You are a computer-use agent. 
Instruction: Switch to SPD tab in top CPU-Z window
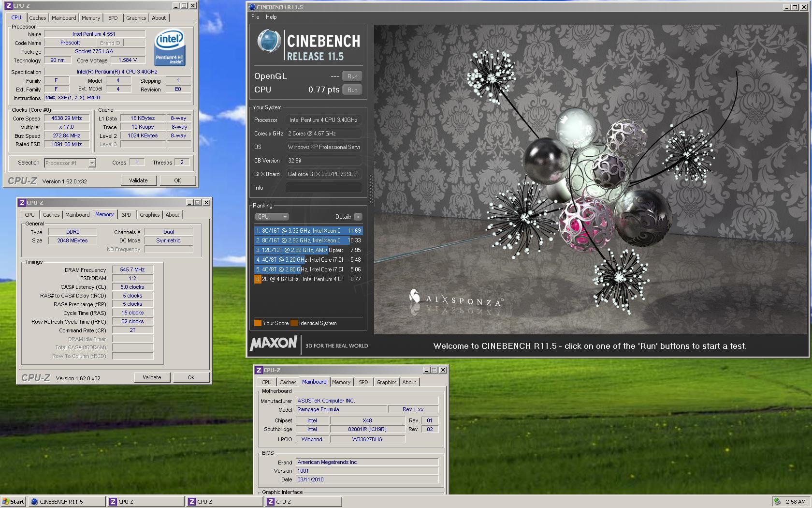pos(113,18)
